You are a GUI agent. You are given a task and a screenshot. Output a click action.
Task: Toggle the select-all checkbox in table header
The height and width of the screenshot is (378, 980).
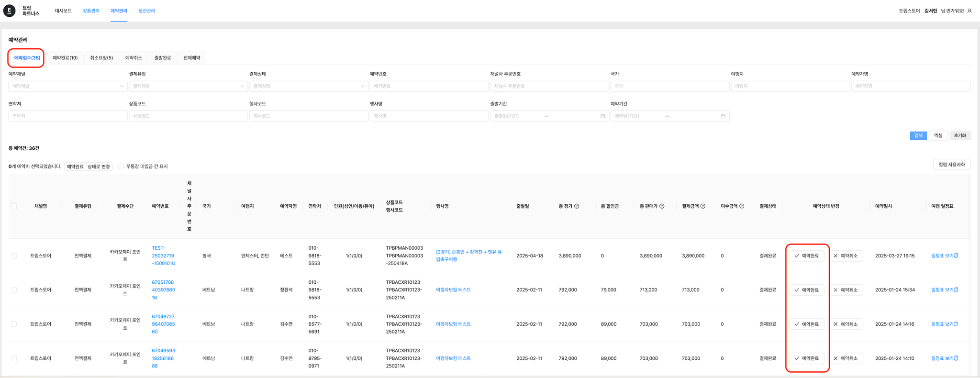coord(14,206)
